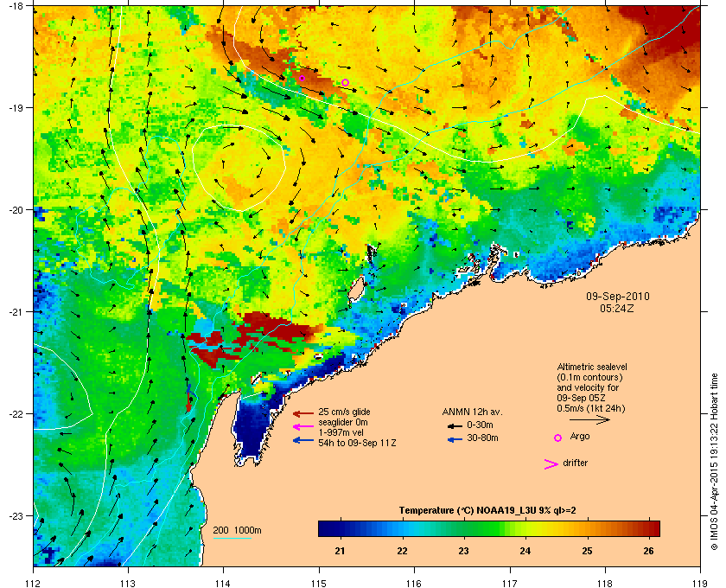Click the magenta seaglider 0m arrow

[x=303, y=427]
